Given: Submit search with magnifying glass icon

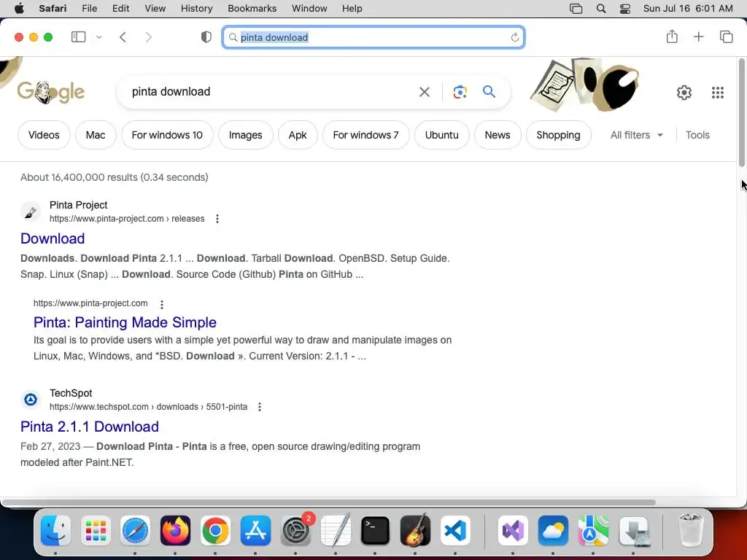Looking at the screenshot, I should click(x=489, y=91).
